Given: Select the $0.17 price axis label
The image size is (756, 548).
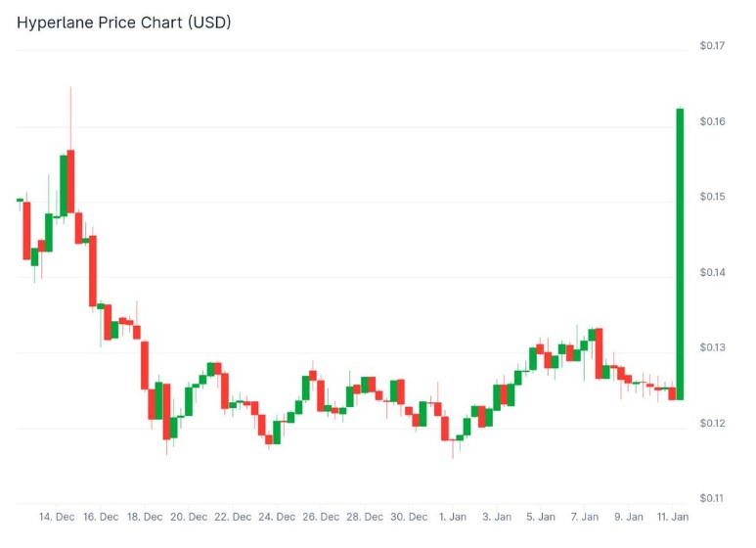Looking at the screenshot, I should [712, 47].
